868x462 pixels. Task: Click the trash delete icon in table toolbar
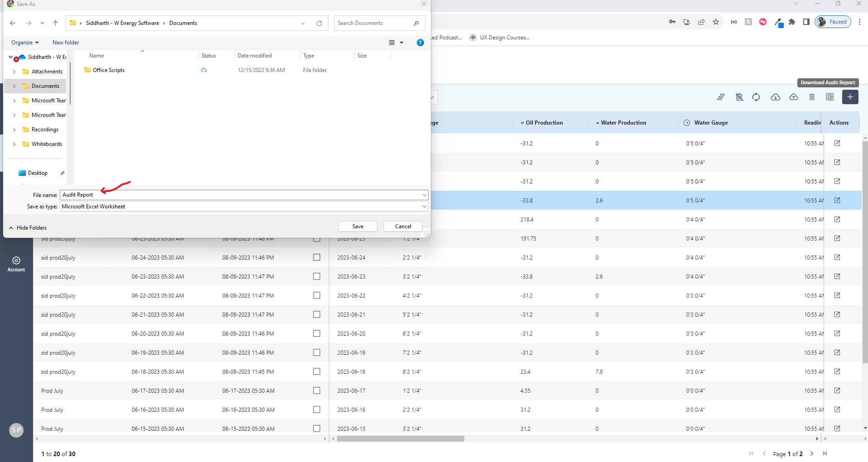811,97
